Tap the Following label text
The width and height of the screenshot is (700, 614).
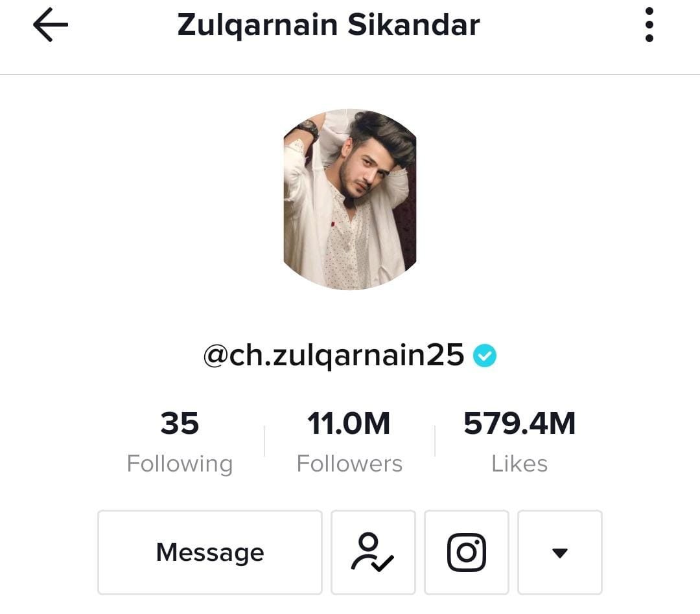click(x=180, y=464)
